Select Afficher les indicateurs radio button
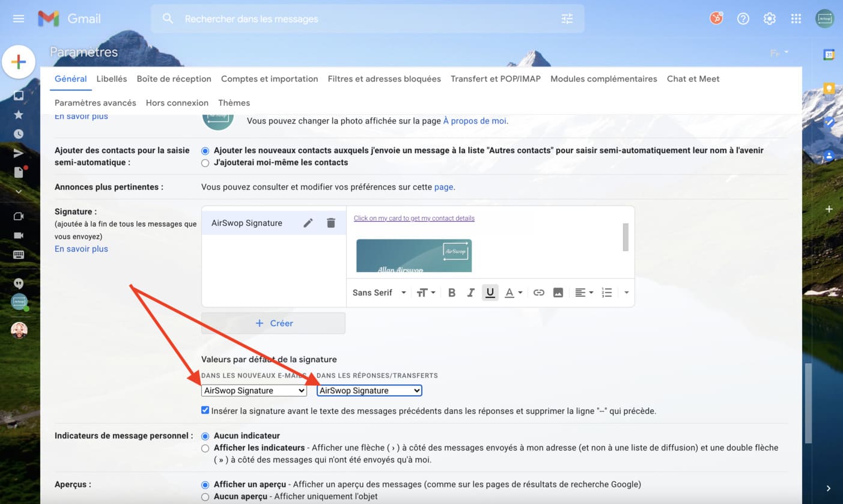843x504 pixels. click(x=205, y=448)
